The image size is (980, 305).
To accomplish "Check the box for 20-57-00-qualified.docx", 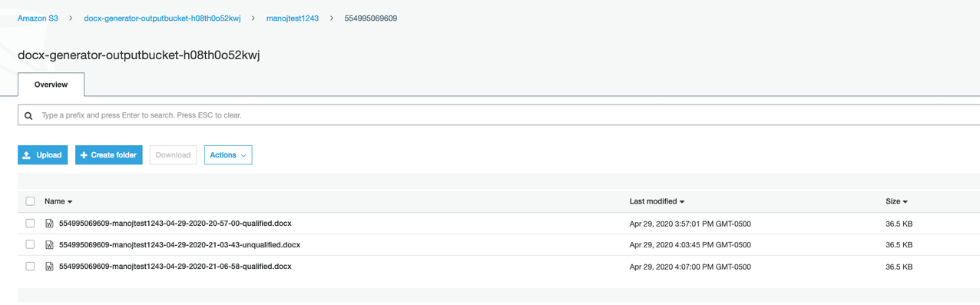I will [30, 224].
